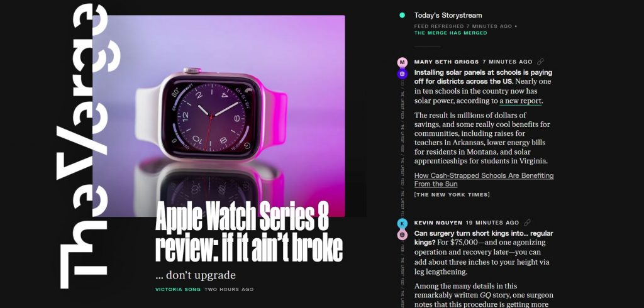Copy link icon beside 19 minutes ago
The height and width of the screenshot is (308, 644).
(x=527, y=223)
